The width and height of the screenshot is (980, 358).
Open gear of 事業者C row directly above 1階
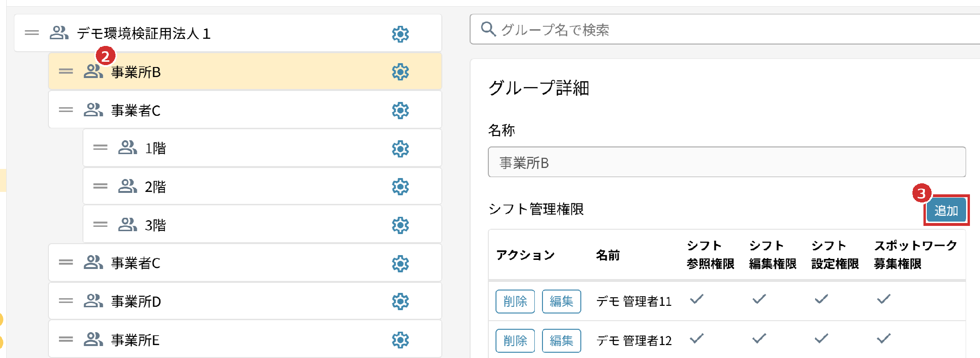coord(400,111)
